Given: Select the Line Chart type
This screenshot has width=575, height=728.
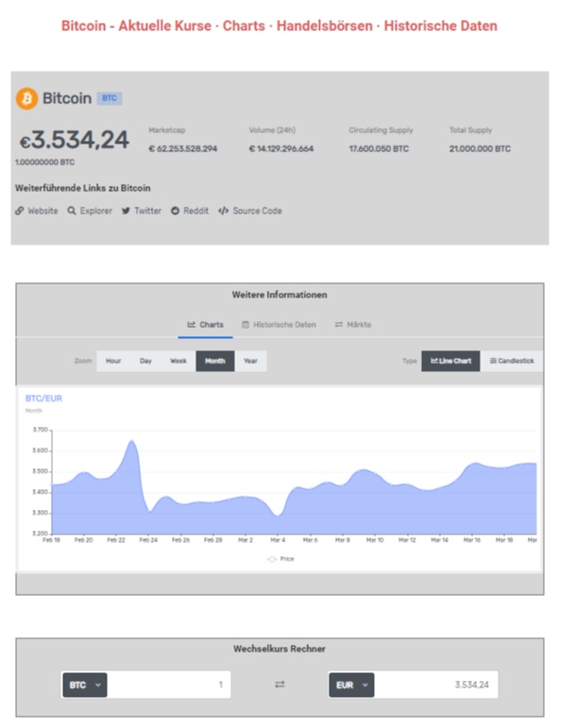Looking at the screenshot, I should (450, 362).
